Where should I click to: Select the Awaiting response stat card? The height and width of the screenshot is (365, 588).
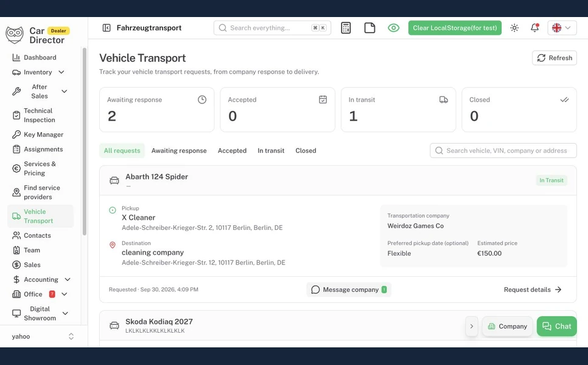[x=157, y=109]
